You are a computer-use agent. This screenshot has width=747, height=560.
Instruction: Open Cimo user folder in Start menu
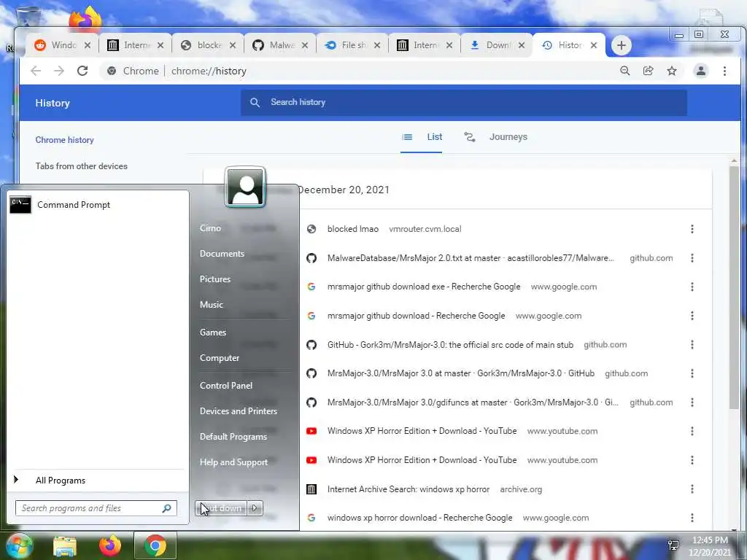click(x=210, y=228)
